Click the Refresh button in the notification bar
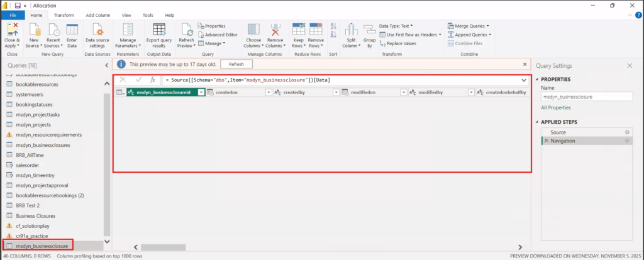 pyautogui.click(x=236, y=64)
